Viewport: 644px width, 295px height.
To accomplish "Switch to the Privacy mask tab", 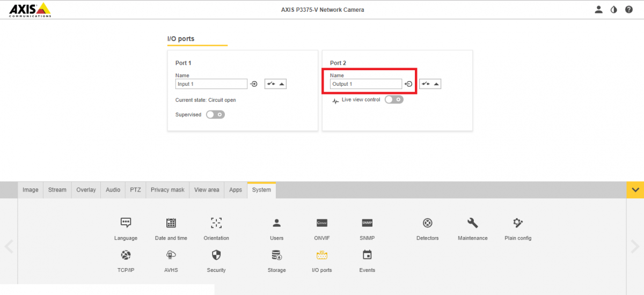I will coord(167,190).
